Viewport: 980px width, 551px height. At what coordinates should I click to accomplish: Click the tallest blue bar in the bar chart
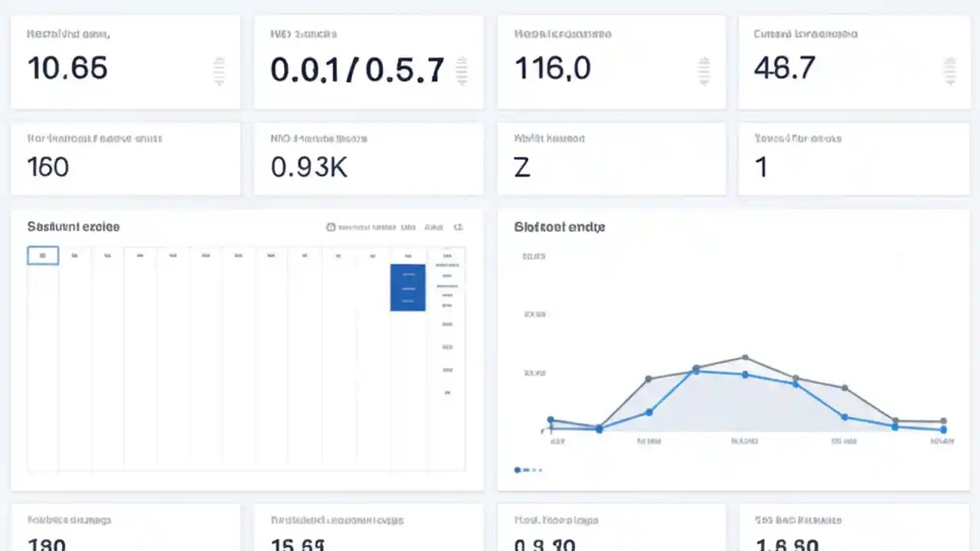(407, 287)
